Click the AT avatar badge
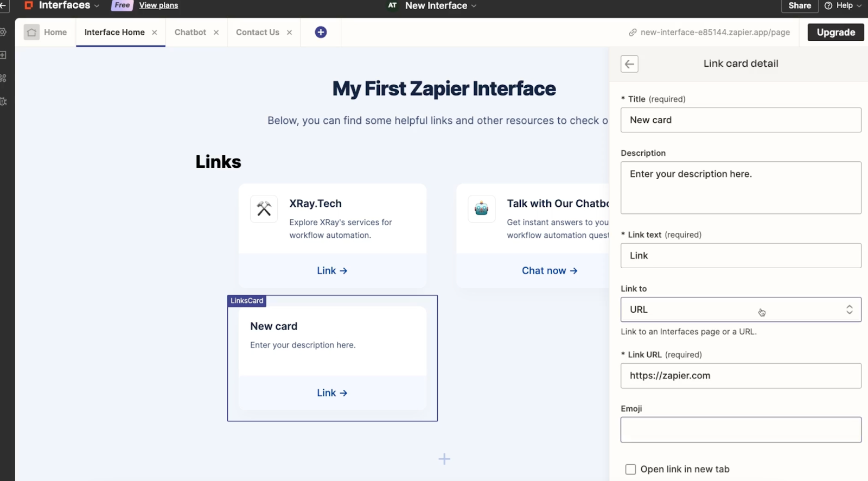The image size is (868, 481). pyautogui.click(x=392, y=5)
